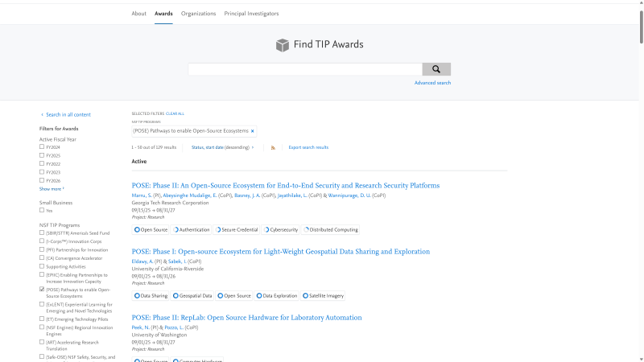Click the Secure Credential fingerprint tag
The width and height of the screenshot is (644, 362).
[239, 230]
